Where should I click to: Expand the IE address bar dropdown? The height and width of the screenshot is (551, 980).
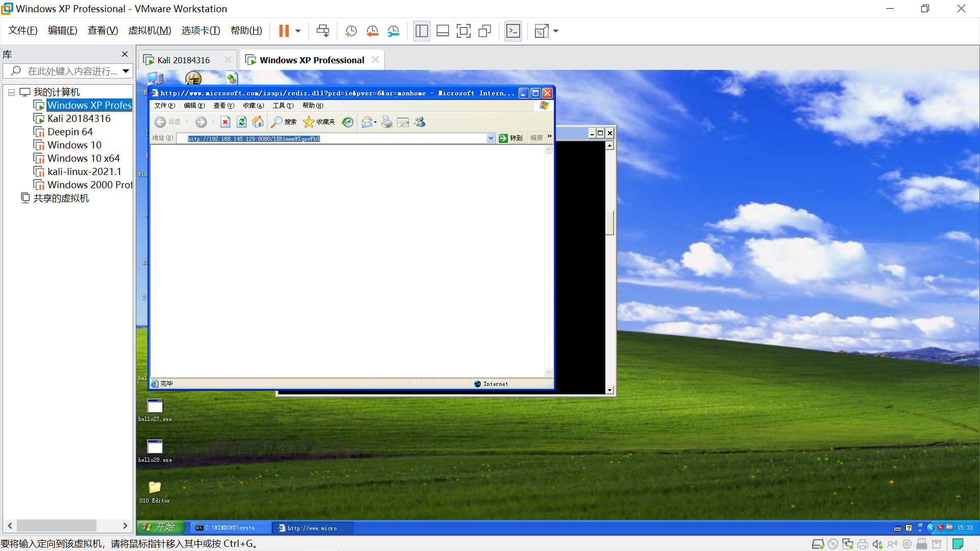[491, 138]
